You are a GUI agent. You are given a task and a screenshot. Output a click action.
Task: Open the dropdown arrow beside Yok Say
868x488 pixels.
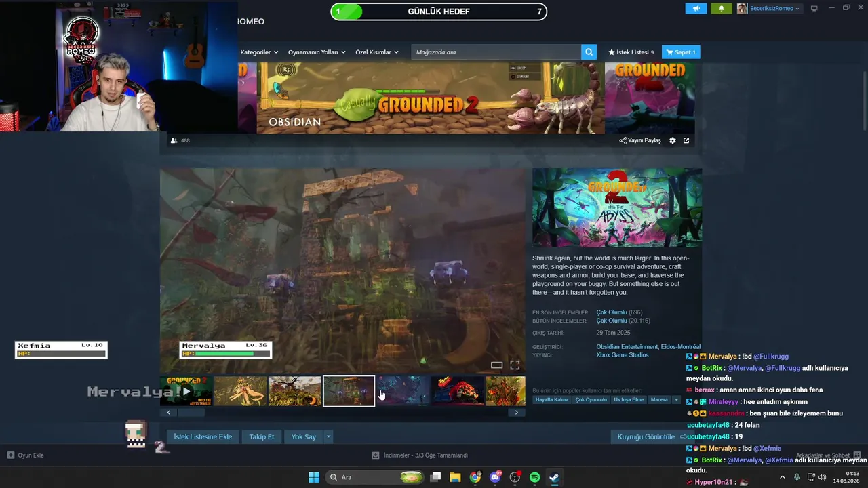tap(328, 436)
